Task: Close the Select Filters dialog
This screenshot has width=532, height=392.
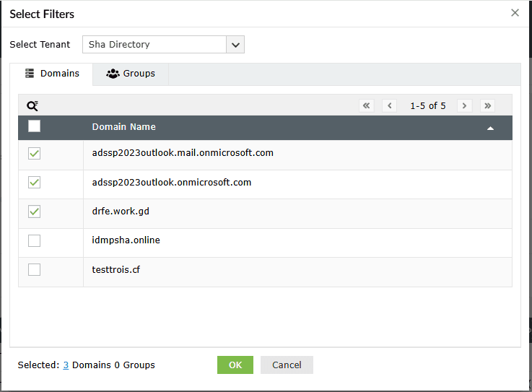Action: [515, 13]
